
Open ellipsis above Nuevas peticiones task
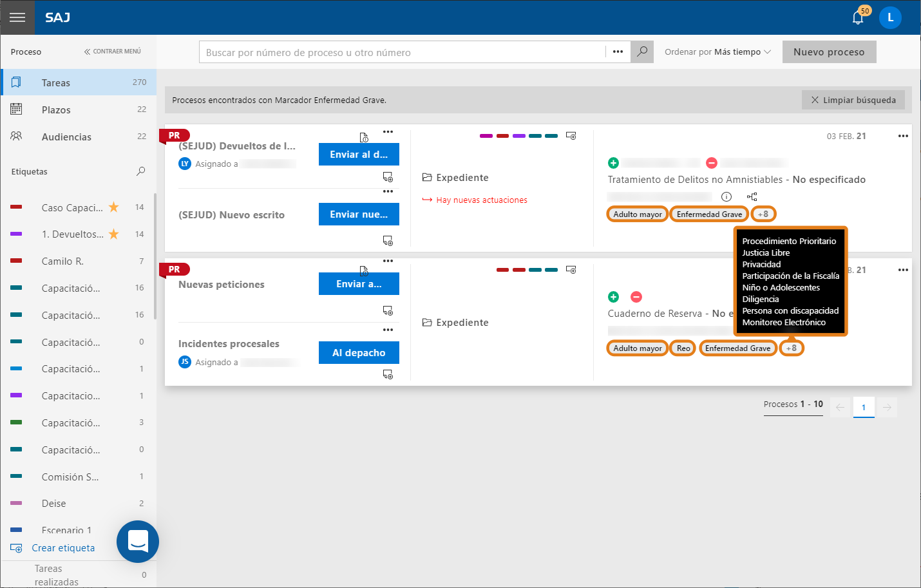388,261
